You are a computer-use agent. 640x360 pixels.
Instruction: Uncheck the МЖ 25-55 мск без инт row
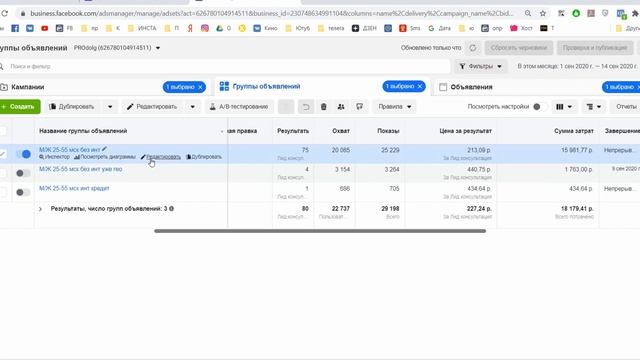click(2, 154)
